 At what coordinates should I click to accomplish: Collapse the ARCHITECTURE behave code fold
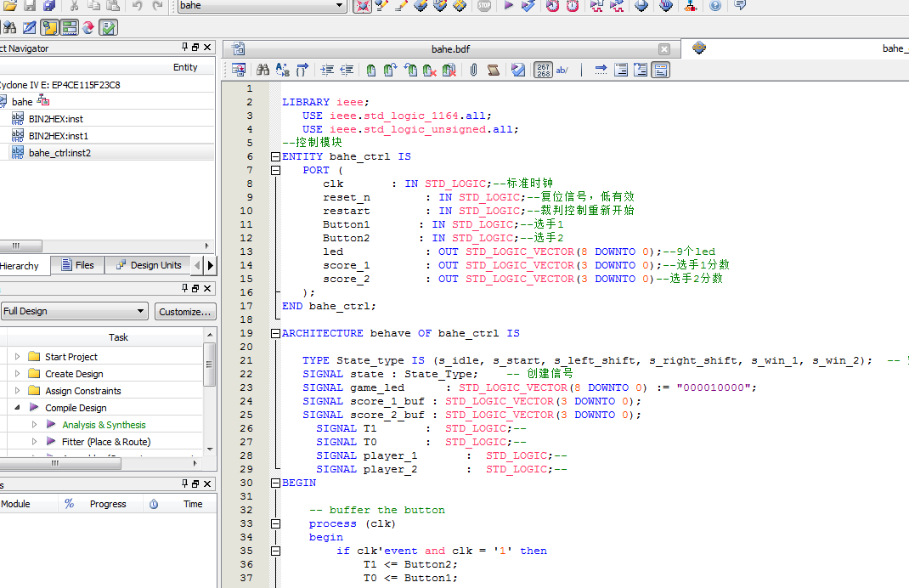point(275,333)
